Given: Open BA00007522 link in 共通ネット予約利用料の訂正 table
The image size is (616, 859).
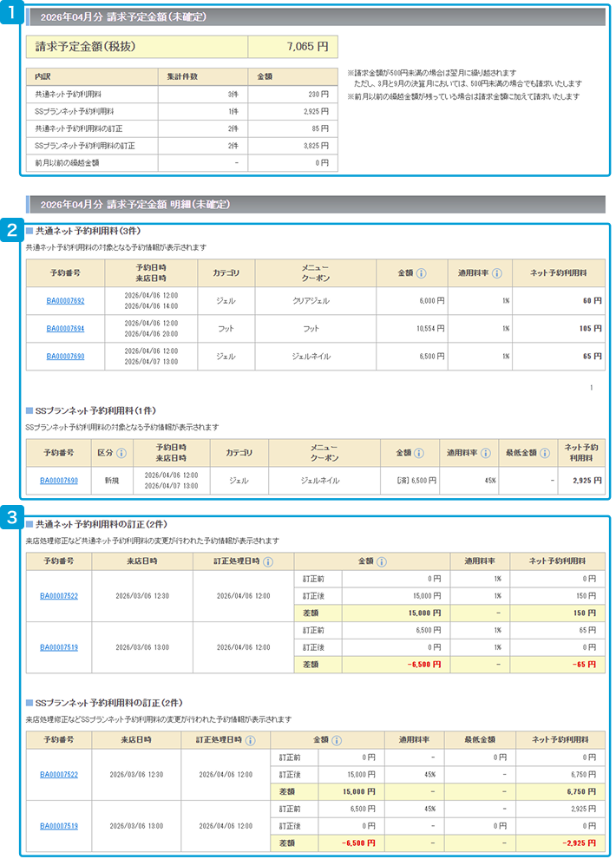Looking at the screenshot, I should pyautogui.click(x=59, y=596).
